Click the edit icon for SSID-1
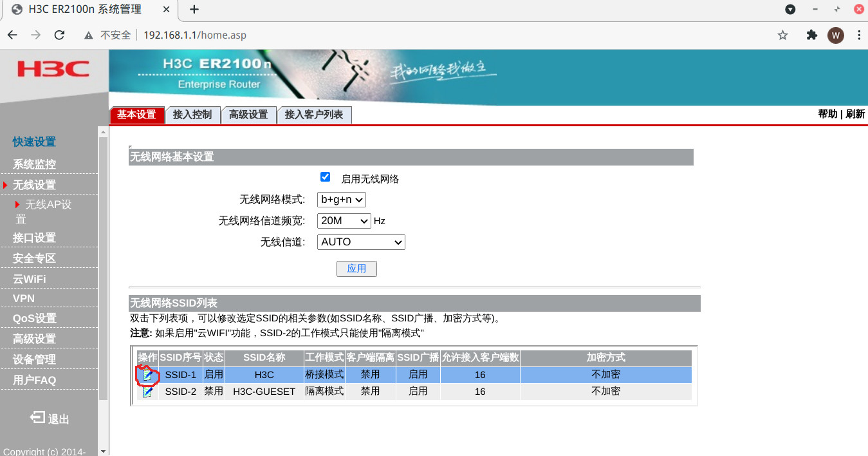The height and width of the screenshot is (456, 868). tap(148, 375)
